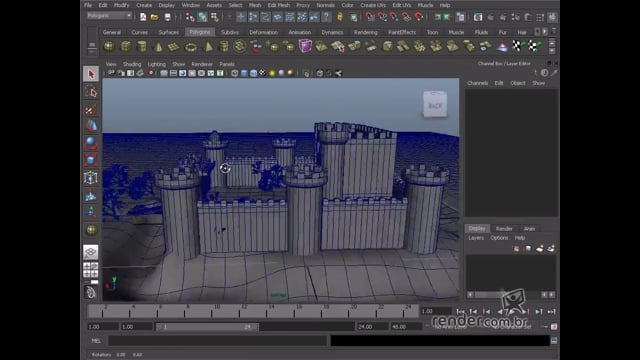Open the Edit Mesh menu
This screenshot has width=640, height=360.
pyautogui.click(x=279, y=5)
